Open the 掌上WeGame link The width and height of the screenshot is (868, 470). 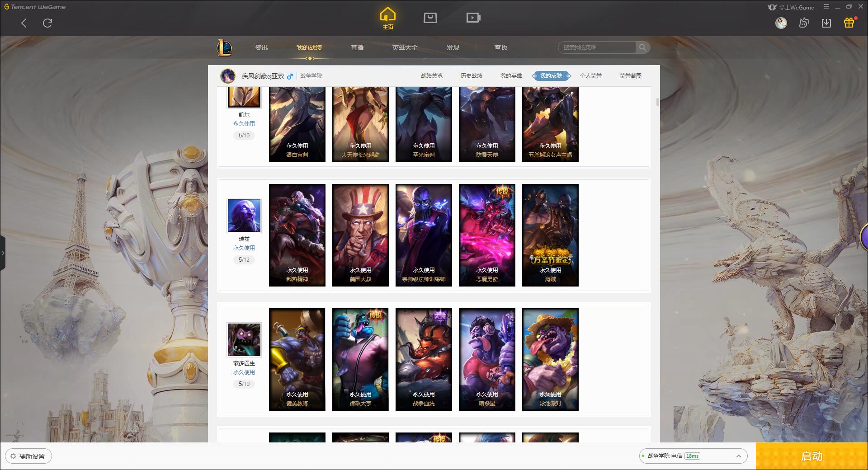coord(791,7)
